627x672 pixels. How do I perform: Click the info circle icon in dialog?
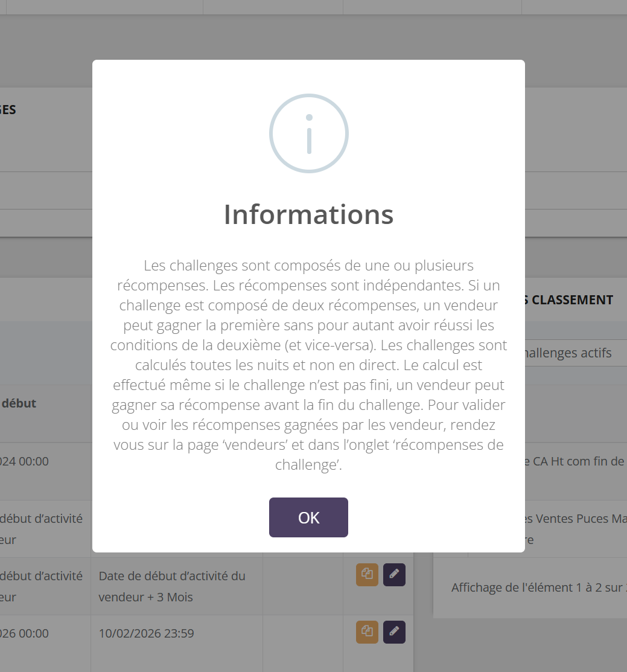[309, 133]
